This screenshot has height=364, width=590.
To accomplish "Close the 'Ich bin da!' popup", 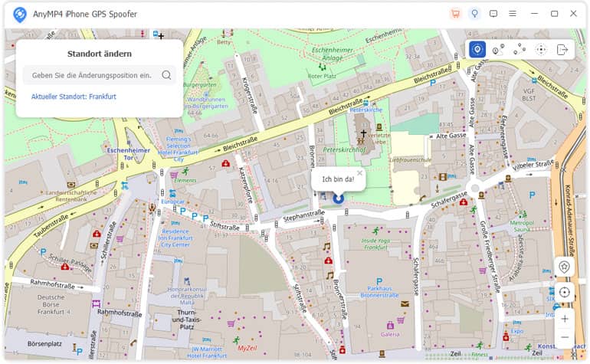I will [x=359, y=173].
